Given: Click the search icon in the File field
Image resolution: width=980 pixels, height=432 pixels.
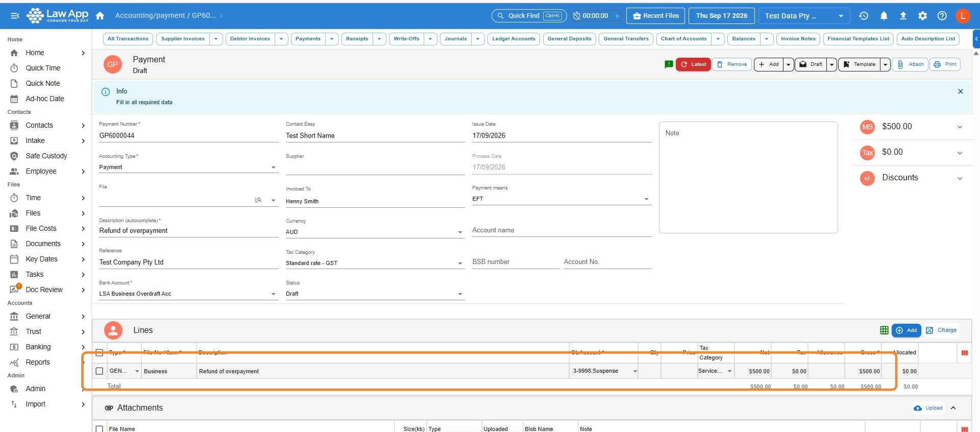Looking at the screenshot, I should point(258,200).
